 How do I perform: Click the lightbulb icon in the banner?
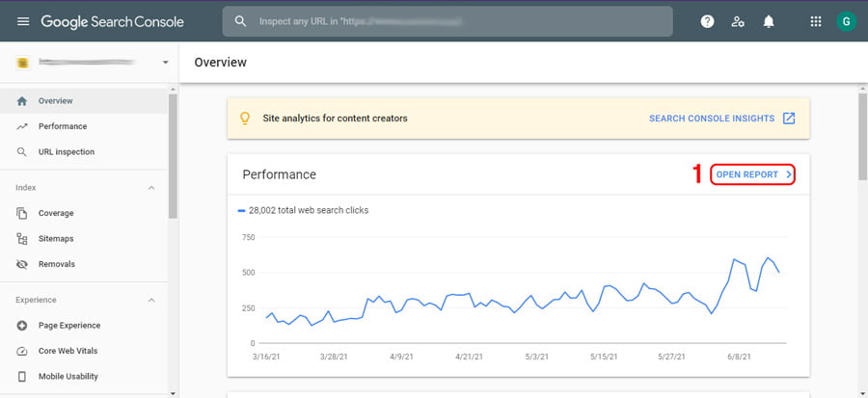[x=245, y=119]
